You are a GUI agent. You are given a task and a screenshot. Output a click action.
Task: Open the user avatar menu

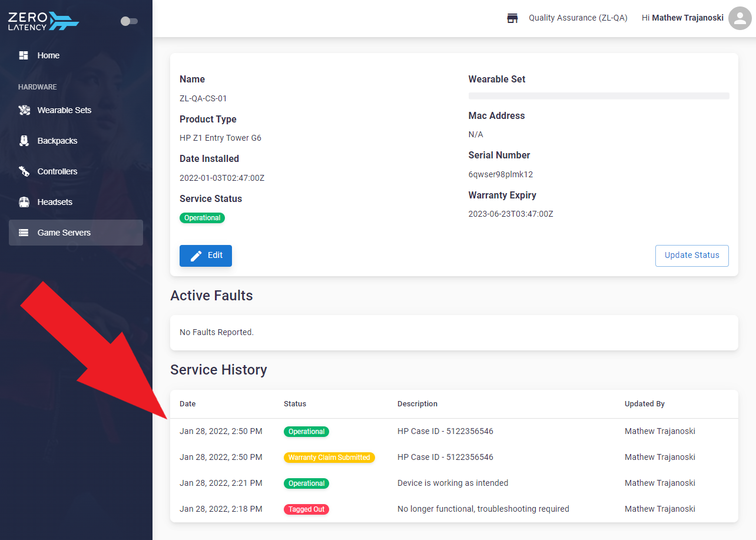(740, 18)
